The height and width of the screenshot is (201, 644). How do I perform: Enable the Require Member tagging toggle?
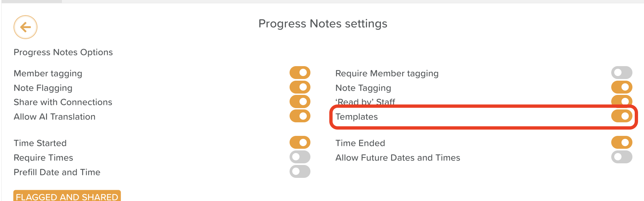tap(621, 73)
